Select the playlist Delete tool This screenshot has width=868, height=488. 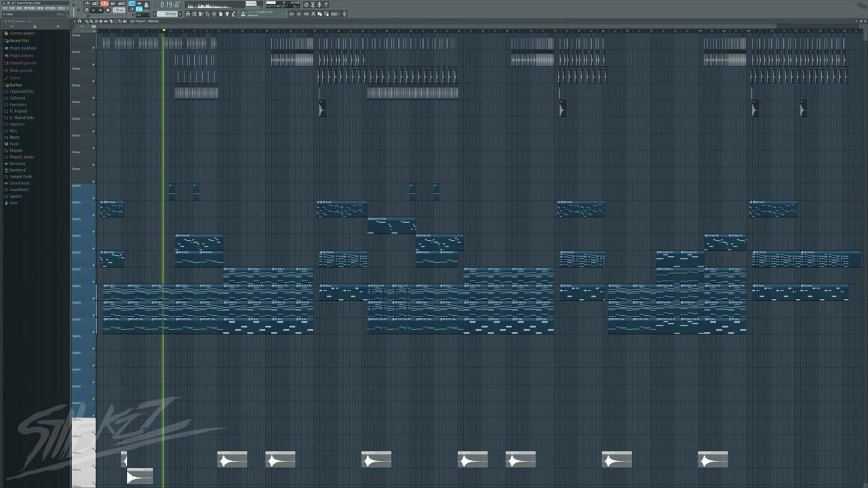point(96,21)
